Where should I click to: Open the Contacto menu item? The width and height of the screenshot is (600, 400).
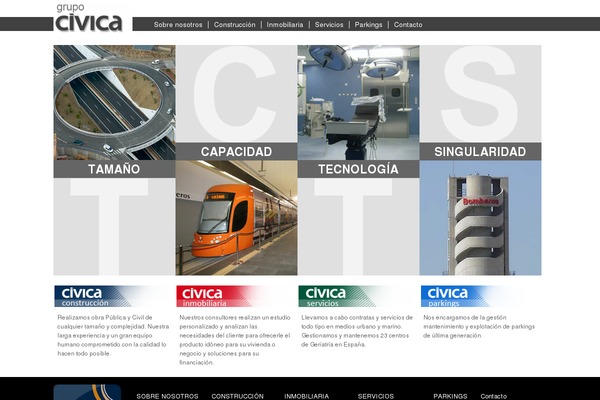coord(408,24)
